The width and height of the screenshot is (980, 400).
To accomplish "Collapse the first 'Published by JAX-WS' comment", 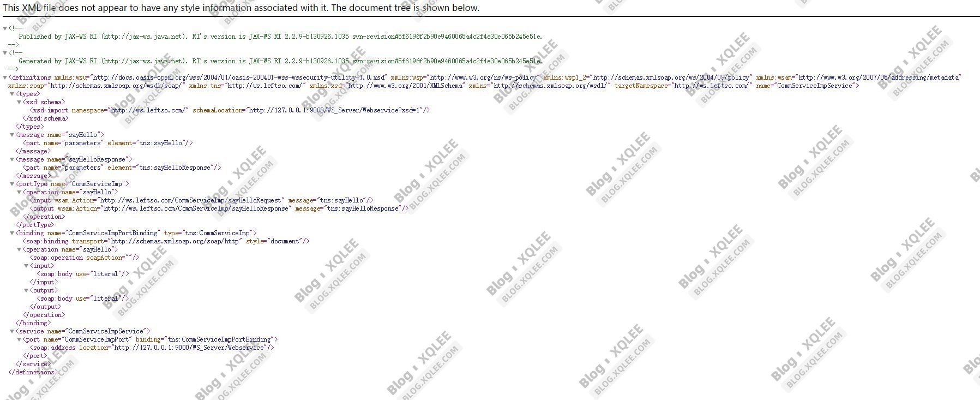I will point(5,28).
